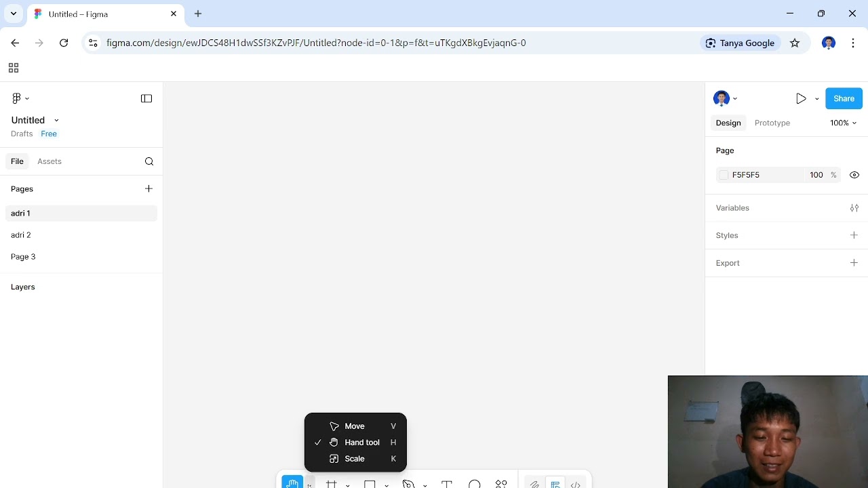Present the prototype with play icon
Screen dimensions: 868x488
tap(801, 98)
